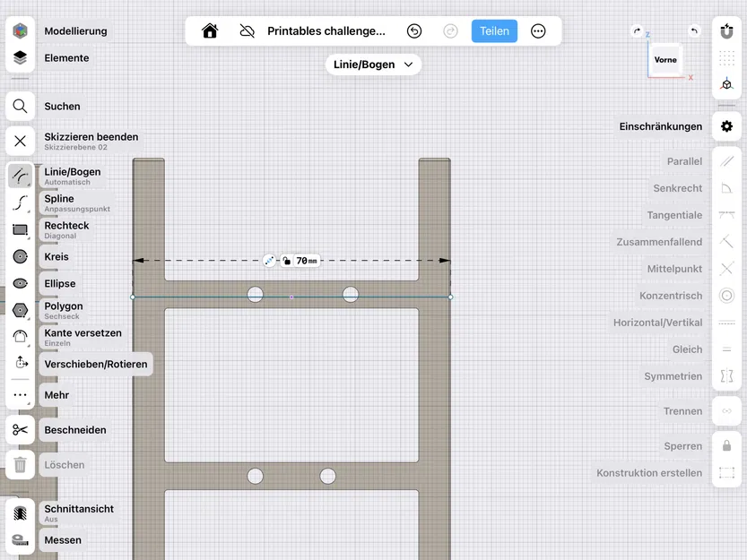Apply the Senkrecht constraint icon
Screen dimensions: 747x560
click(726, 188)
